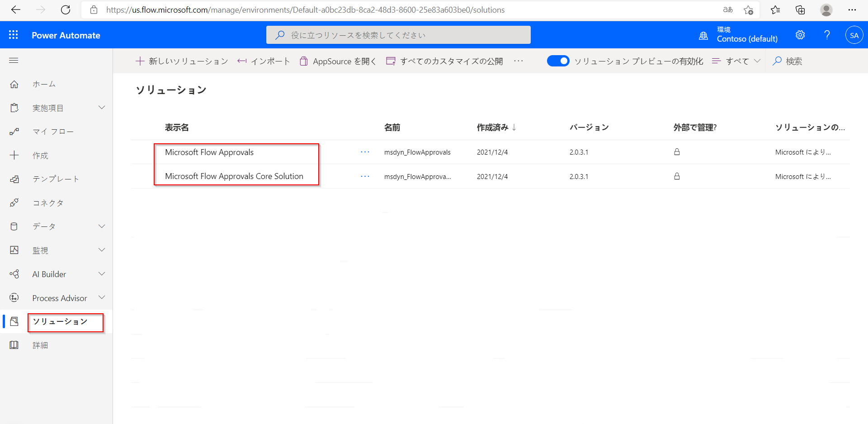
Task: Click the browser back arrow
Action: click(x=16, y=10)
